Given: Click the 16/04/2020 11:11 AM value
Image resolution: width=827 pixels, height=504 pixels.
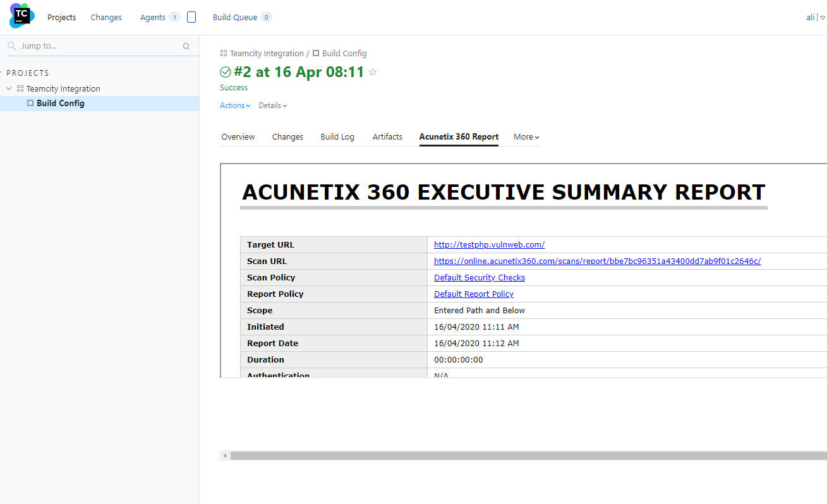Looking at the screenshot, I should click(x=476, y=327).
